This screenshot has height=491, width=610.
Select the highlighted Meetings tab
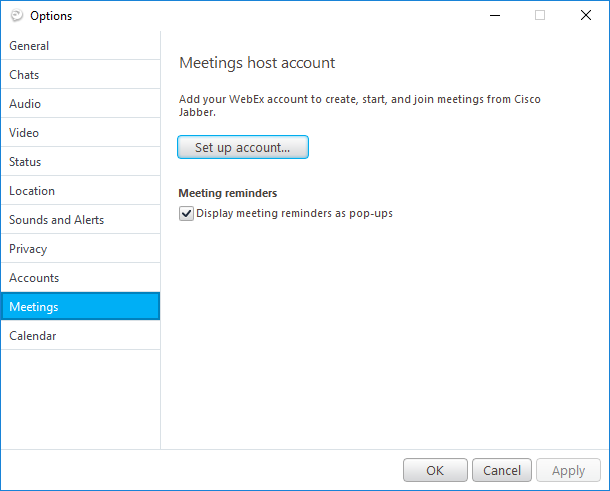coord(81,306)
